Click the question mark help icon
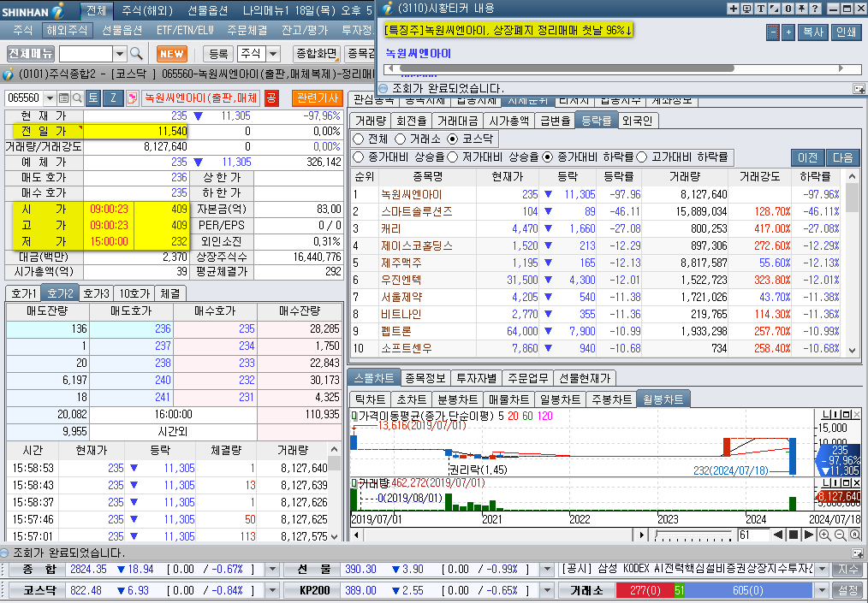The image size is (868, 603). tap(815, 9)
